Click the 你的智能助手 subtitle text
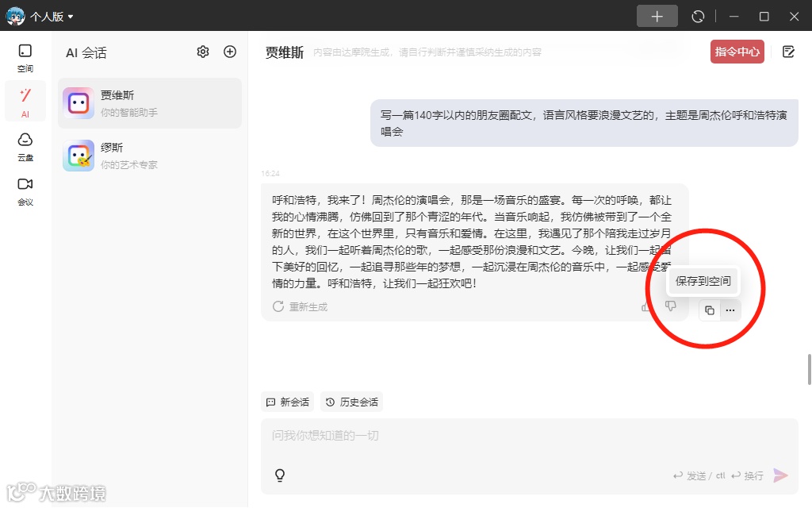The image size is (812, 508). [x=129, y=113]
